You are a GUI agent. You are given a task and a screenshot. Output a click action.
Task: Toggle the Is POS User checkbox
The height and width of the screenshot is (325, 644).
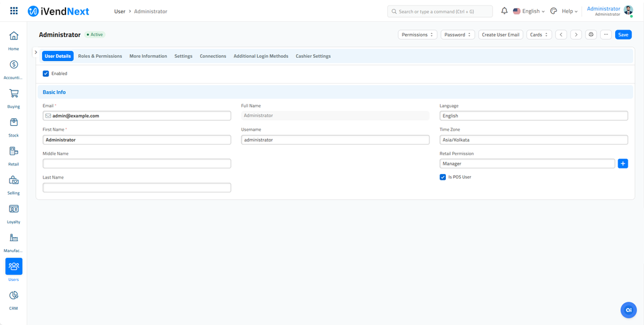pos(443,177)
